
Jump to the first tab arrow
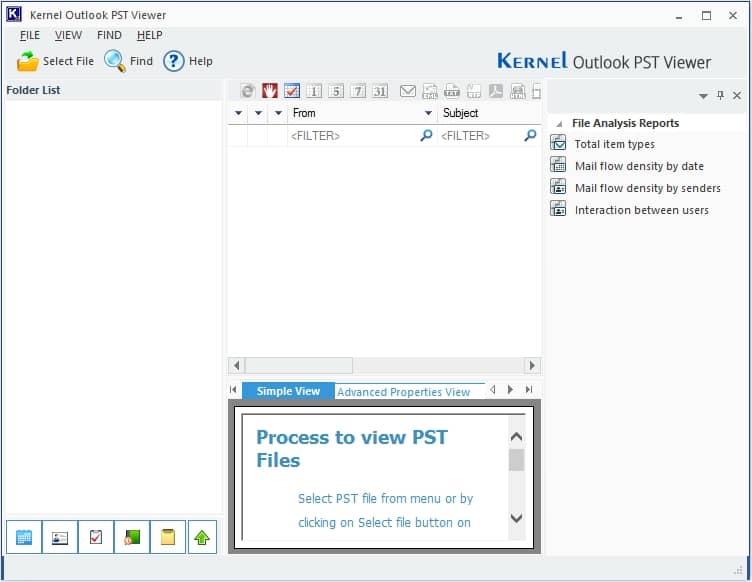(233, 390)
